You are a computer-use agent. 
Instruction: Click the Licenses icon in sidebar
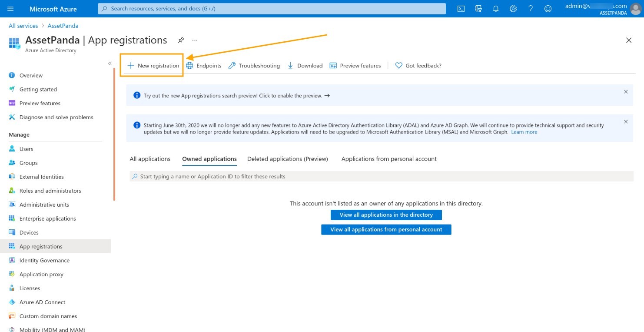12,288
